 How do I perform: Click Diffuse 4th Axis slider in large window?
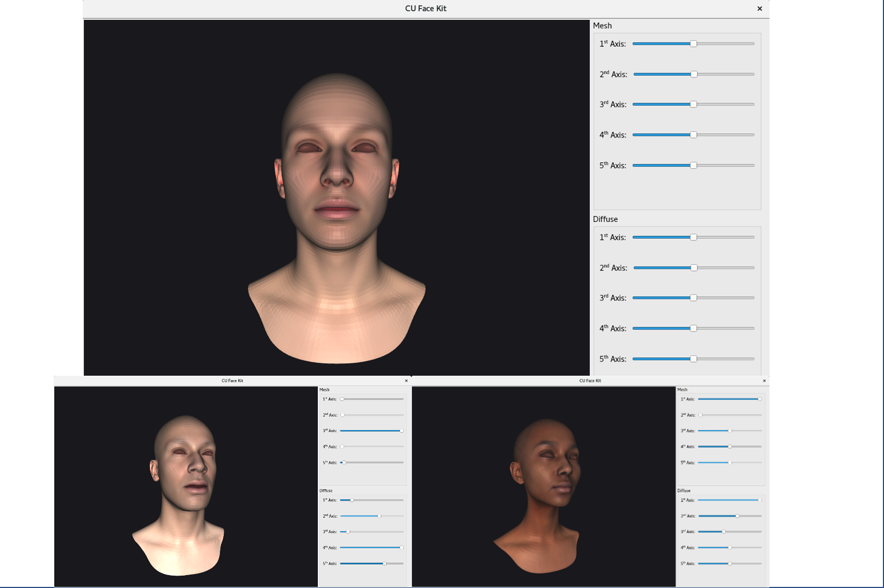pos(693,328)
